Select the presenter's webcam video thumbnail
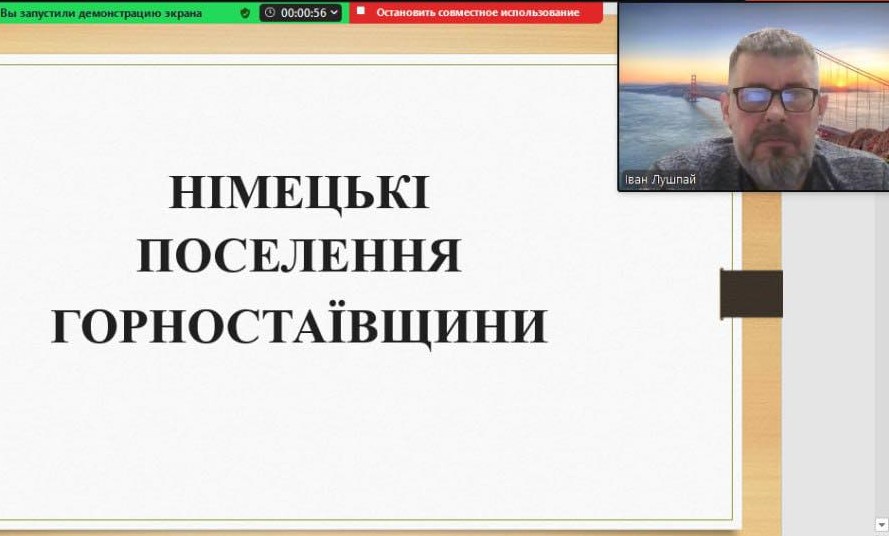 (752, 95)
